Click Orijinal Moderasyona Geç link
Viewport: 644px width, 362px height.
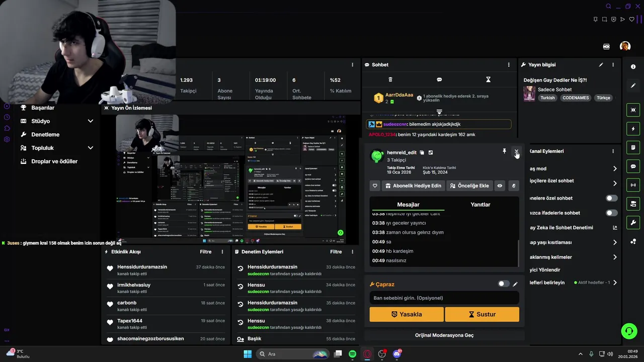tap(444, 335)
